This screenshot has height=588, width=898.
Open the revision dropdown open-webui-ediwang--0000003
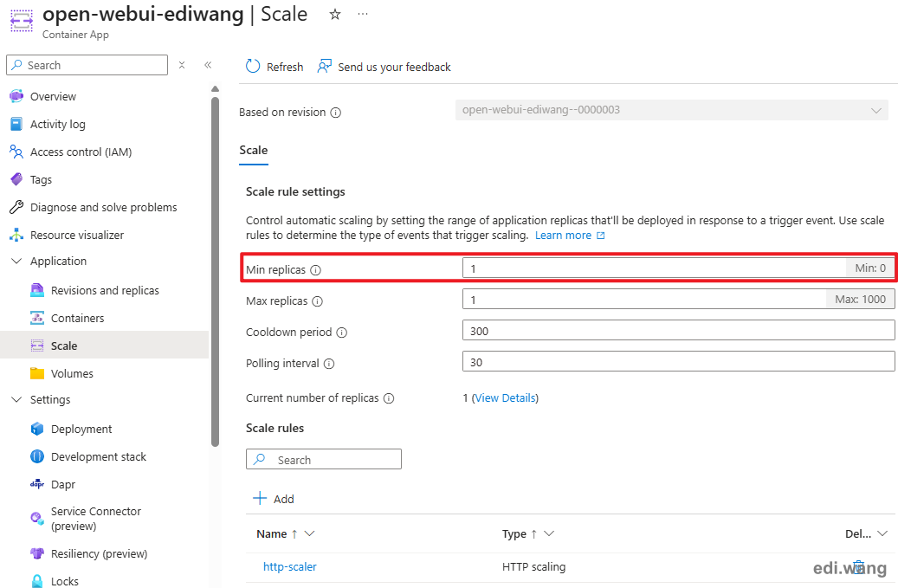tap(672, 110)
